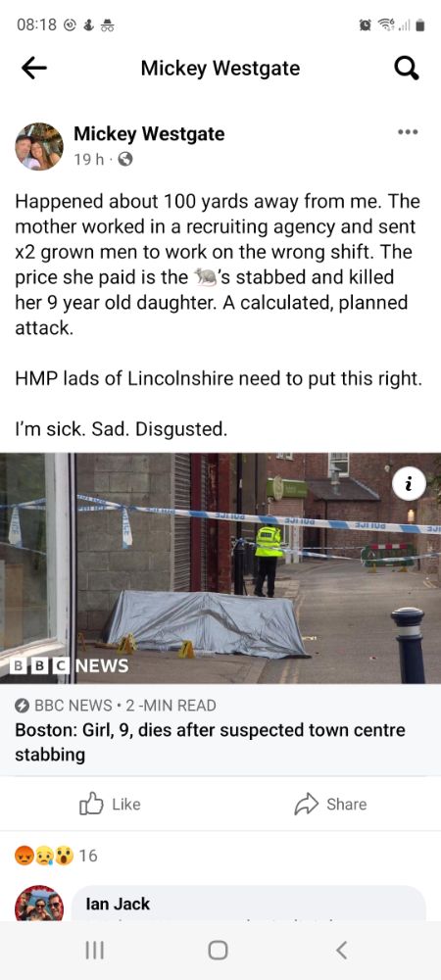Tap the Android recent apps button
This screenshot has width=441, height=980.
[94, 951]
